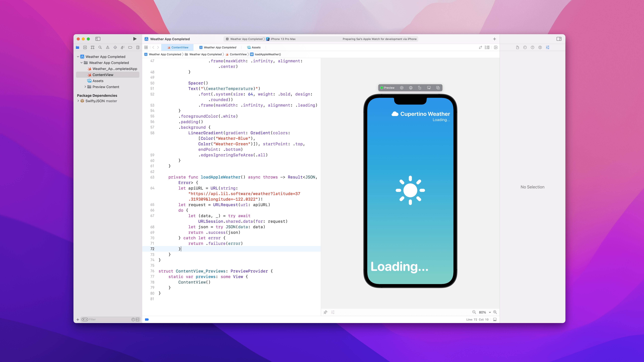Click the Run play button
Image resolution: width=644 pixels, height=362 pixels.
pos(135,39)
